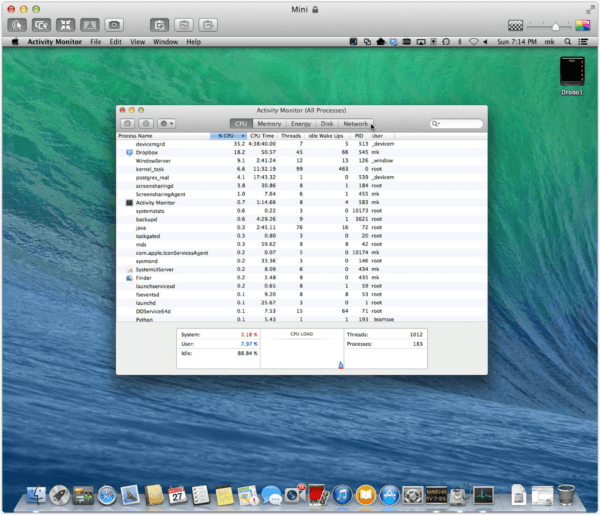
Task: Select the devicemgrd process row
Action: click(302, 144)
